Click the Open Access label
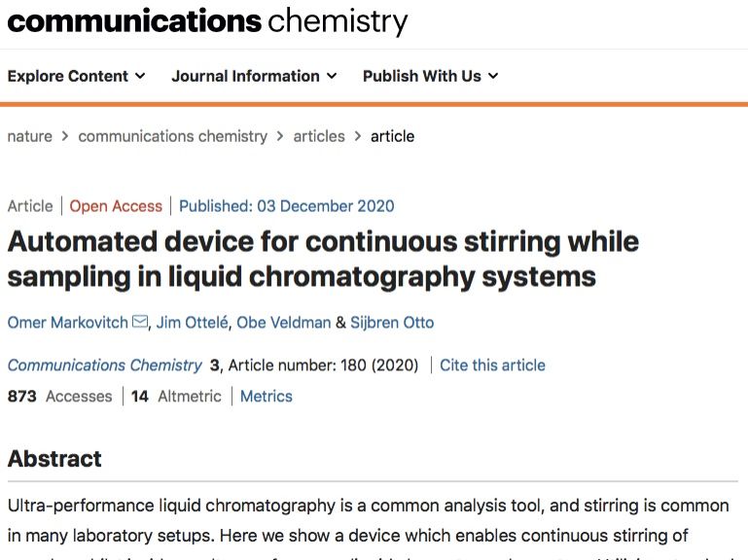Image resolution: width=748 pixels, height=560 pixels. pyautogui.click(x=116, y=206)
